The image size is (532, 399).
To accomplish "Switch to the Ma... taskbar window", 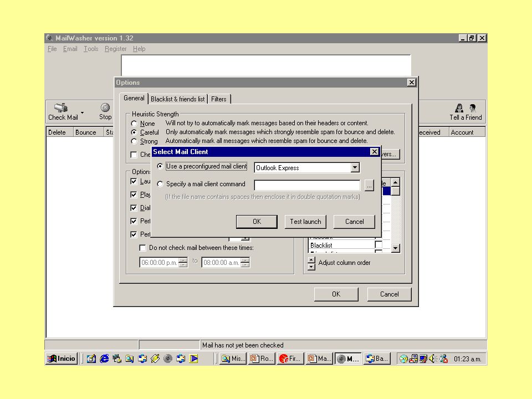I will tap(319, 359).
